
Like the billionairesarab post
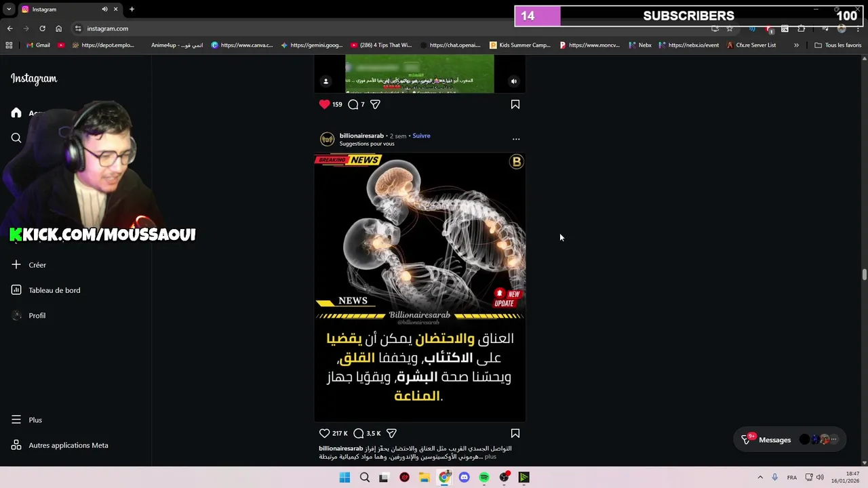(x=324, y=433)
